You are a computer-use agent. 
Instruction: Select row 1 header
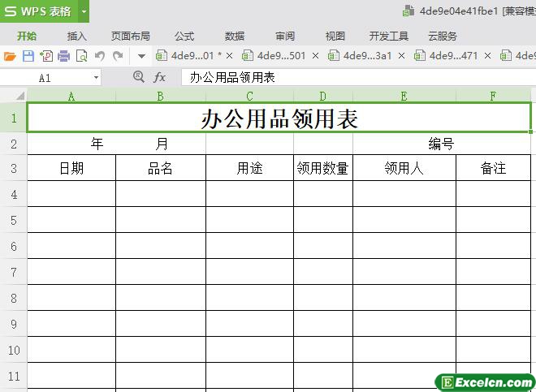13,118
